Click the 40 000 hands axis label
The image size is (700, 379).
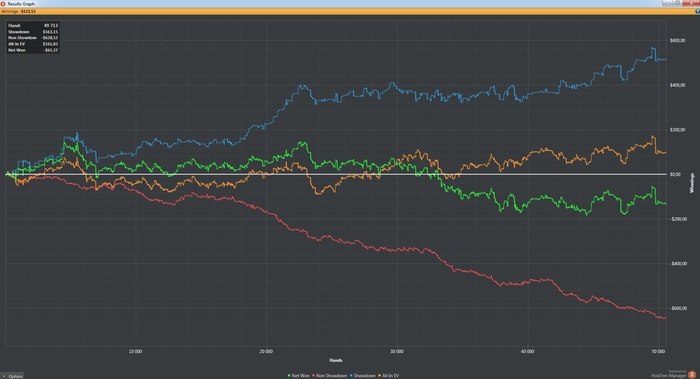coord(527,351)
